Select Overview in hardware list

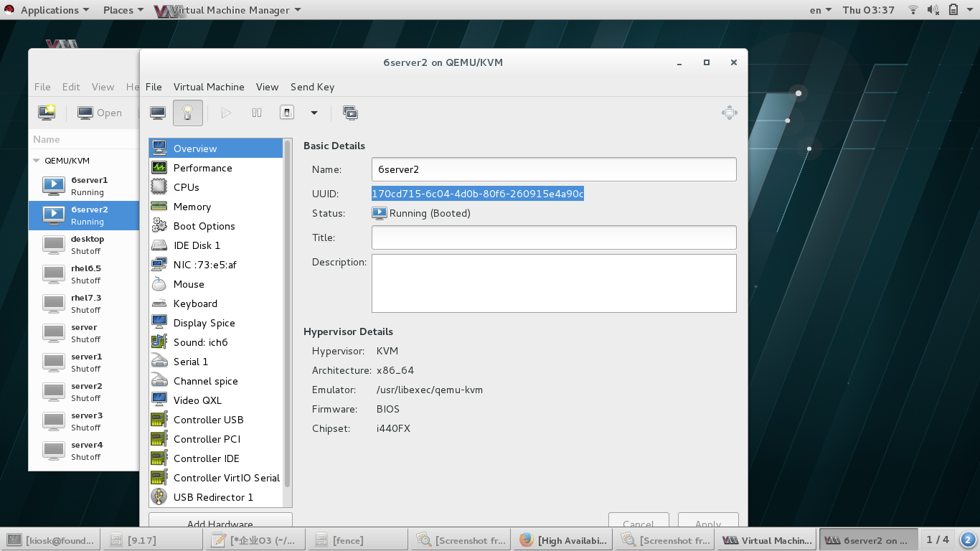(216, 149)
